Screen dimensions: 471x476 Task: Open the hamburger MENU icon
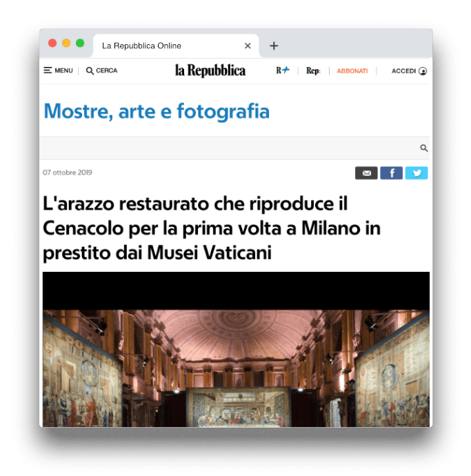[48, 70]
